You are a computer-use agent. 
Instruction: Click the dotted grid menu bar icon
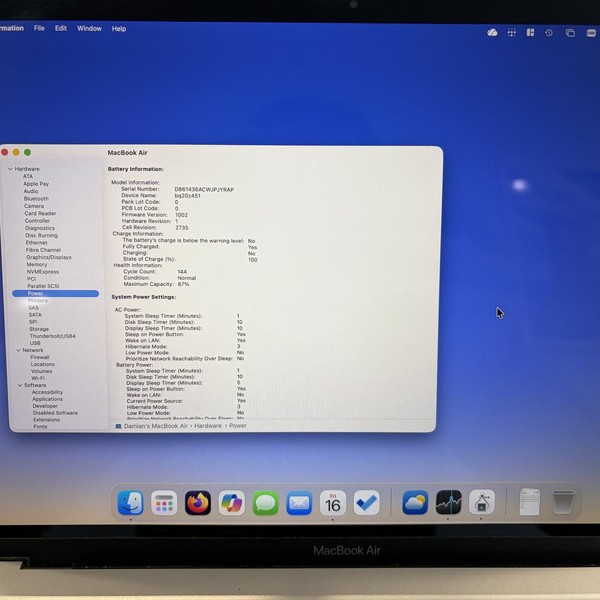(x=512, y=33)
